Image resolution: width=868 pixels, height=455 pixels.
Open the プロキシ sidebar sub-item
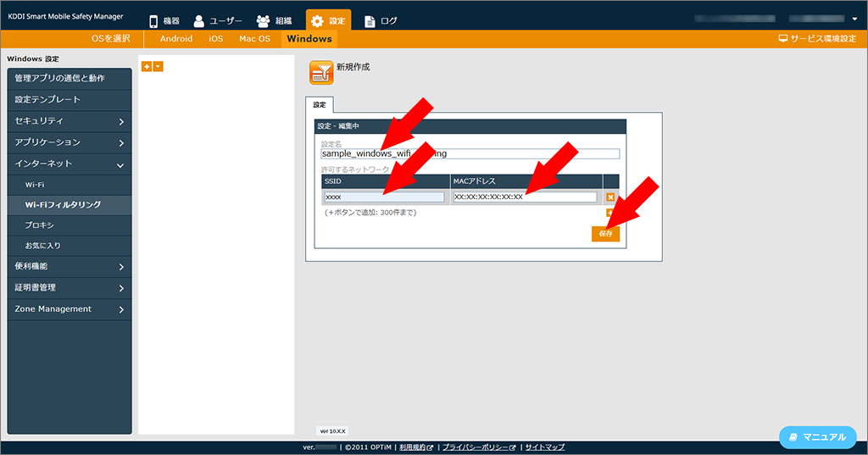click(x=70, y=225)
